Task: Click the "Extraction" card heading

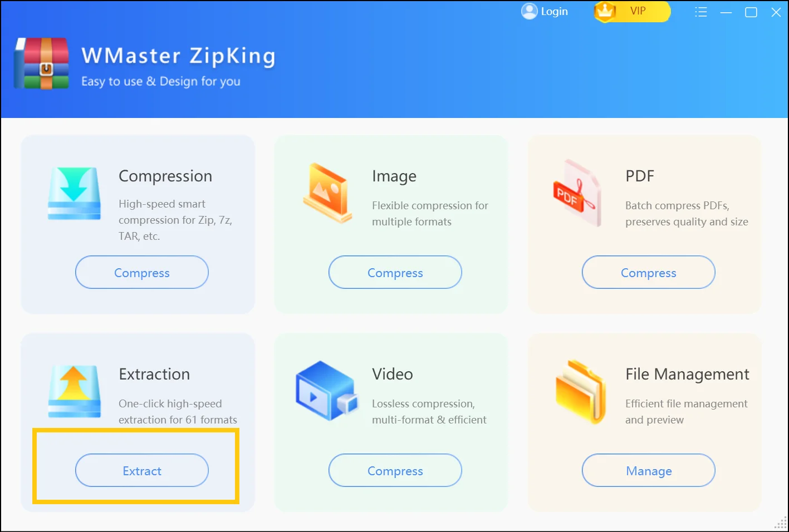Action: (x=154, y=374)
